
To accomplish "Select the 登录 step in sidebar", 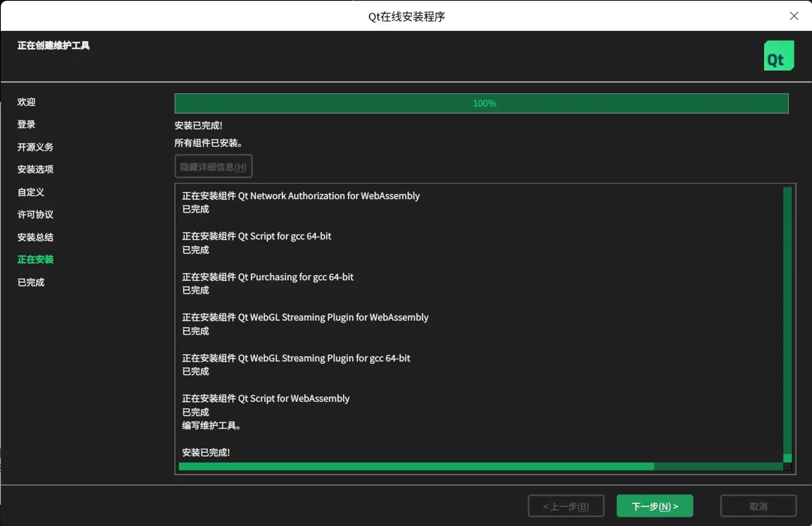I will pos(26,124).
